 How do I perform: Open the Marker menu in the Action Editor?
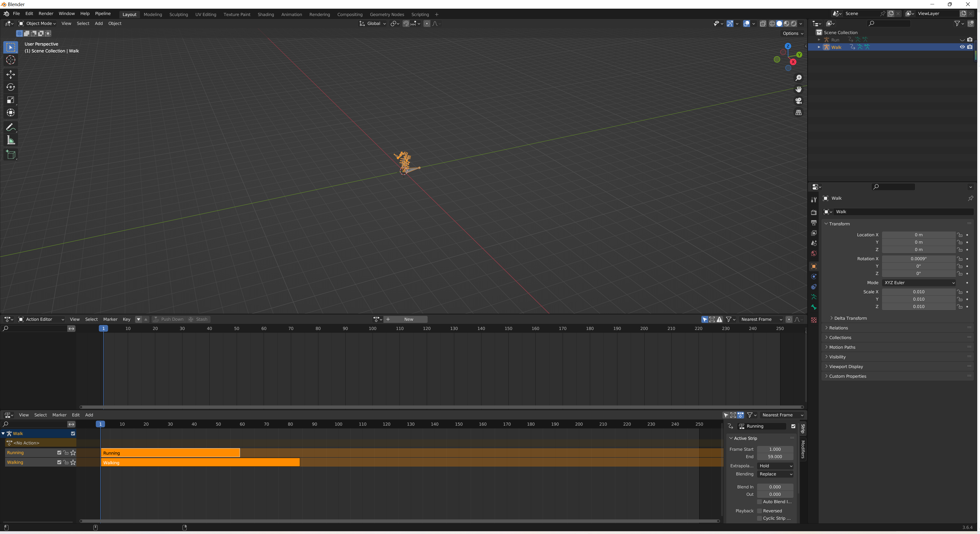pyautogui.click(x=110, y=320)
